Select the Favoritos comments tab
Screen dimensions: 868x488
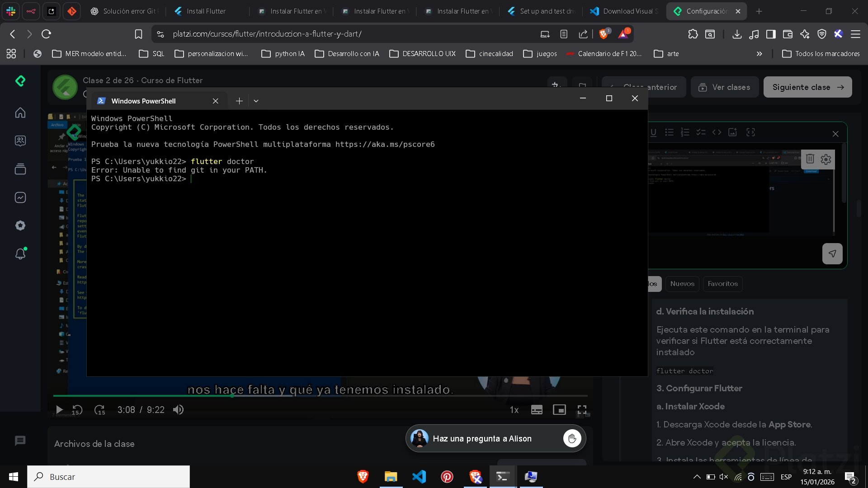click(722, 284)
